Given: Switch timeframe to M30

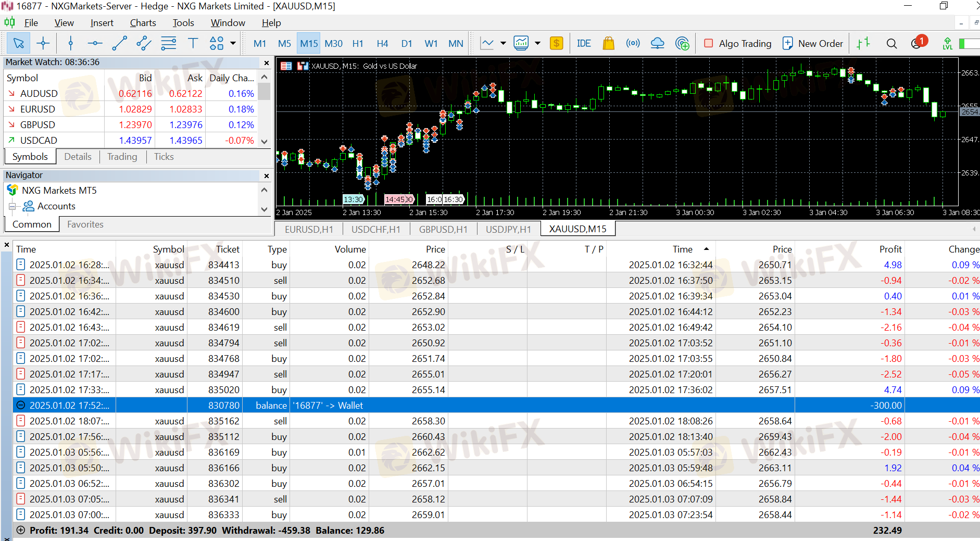Looking at the screenshot, I should [333, 43].
